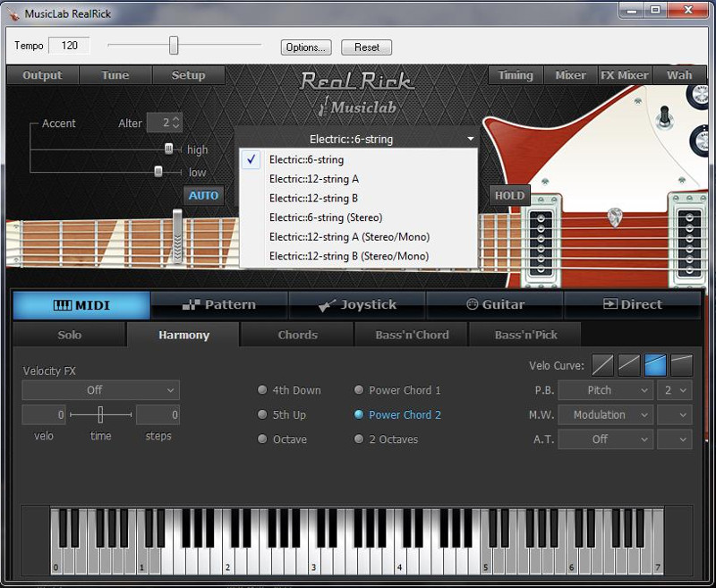Click the Tempo slider handle
This screenshot has width=716, height=588.
[174, 45]
